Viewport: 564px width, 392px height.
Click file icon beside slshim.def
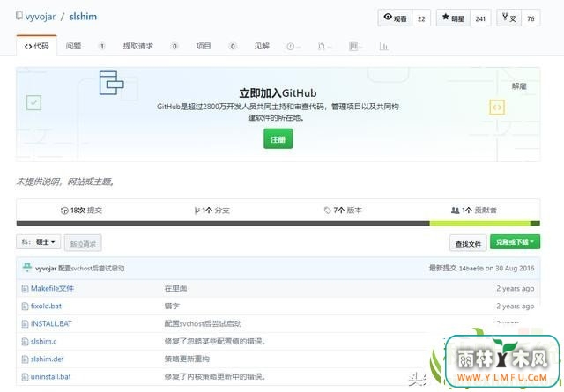click(x=25, y=359)
